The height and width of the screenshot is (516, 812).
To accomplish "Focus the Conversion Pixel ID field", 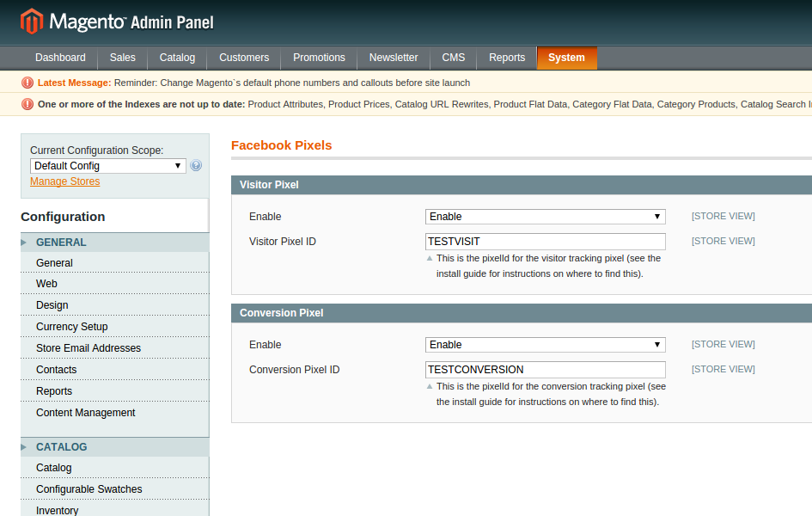I will (546, 370).
